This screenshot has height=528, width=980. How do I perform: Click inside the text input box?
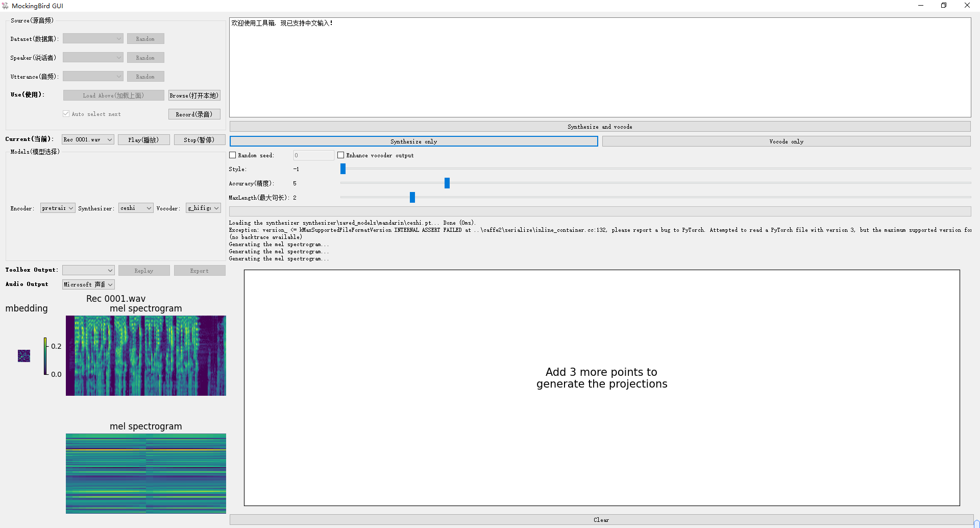[x=600, y=67]
